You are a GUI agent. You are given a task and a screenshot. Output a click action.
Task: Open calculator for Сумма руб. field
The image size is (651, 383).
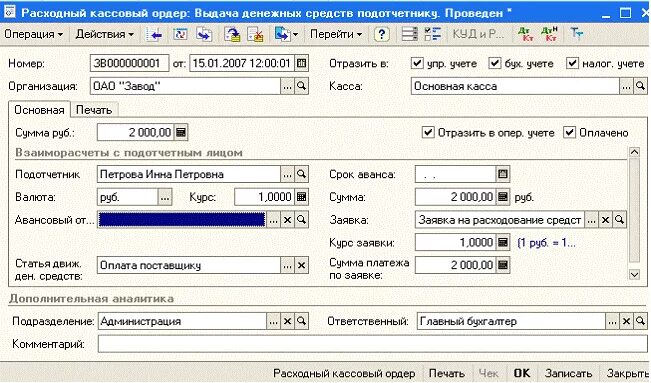[181, 133]
